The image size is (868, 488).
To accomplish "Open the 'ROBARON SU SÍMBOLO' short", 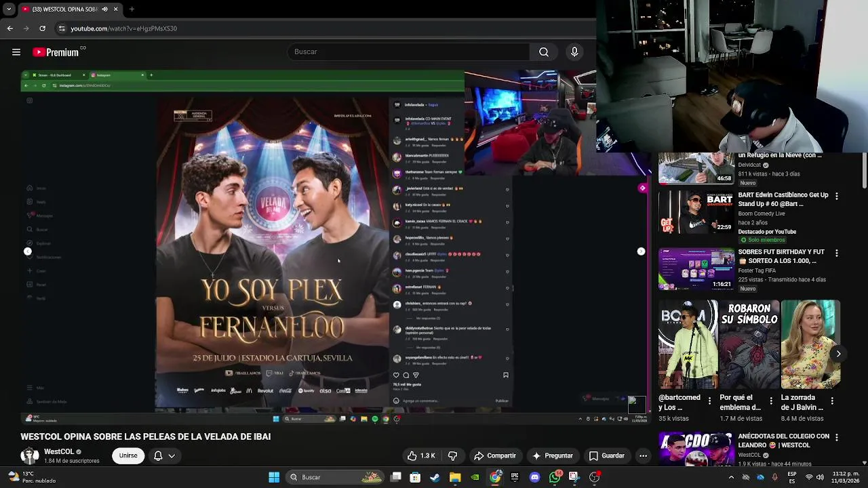I will (749, 344).
